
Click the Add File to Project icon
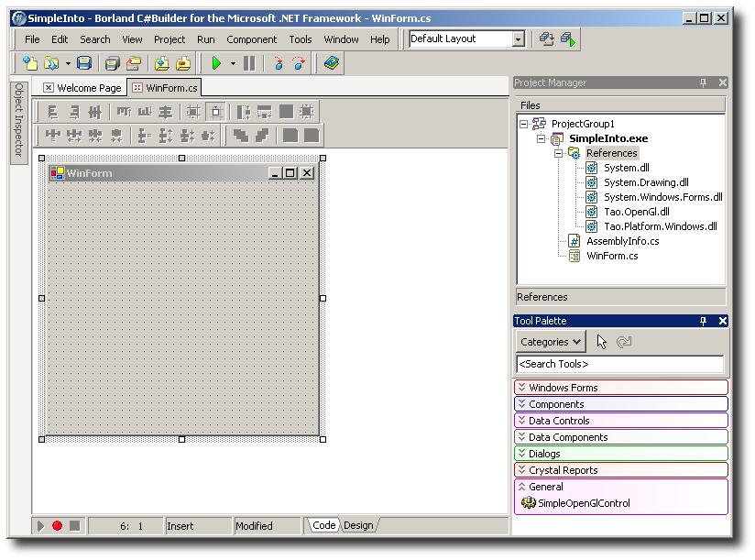162,63
